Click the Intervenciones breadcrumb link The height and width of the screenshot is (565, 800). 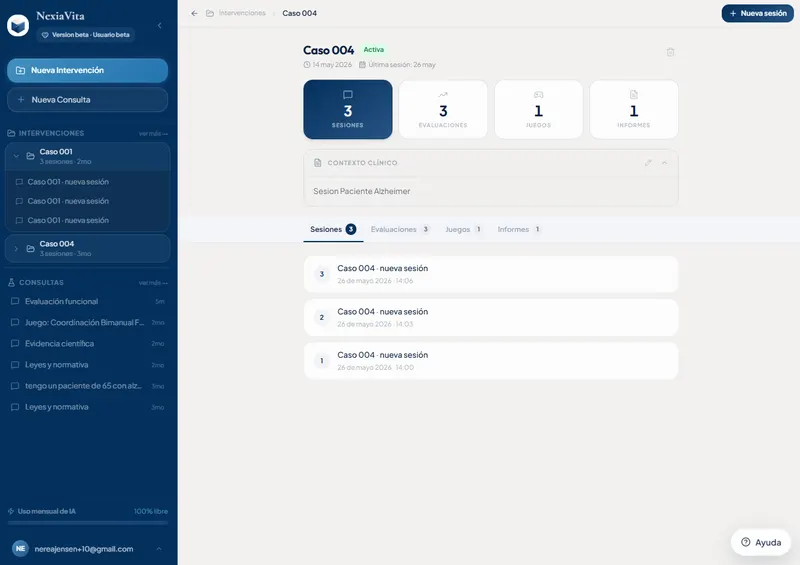click(x=242, y=13)
